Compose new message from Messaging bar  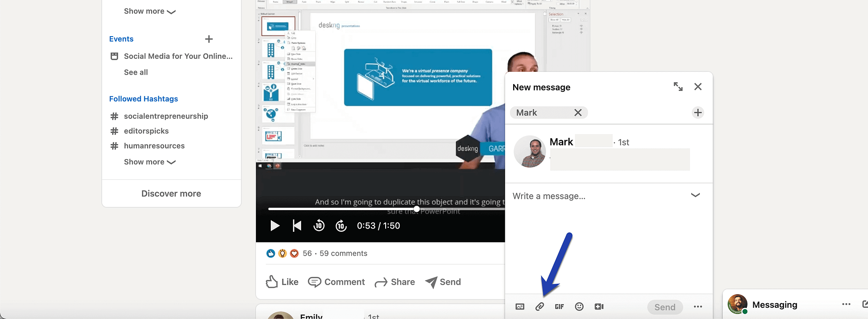click(x=865, y=304)
